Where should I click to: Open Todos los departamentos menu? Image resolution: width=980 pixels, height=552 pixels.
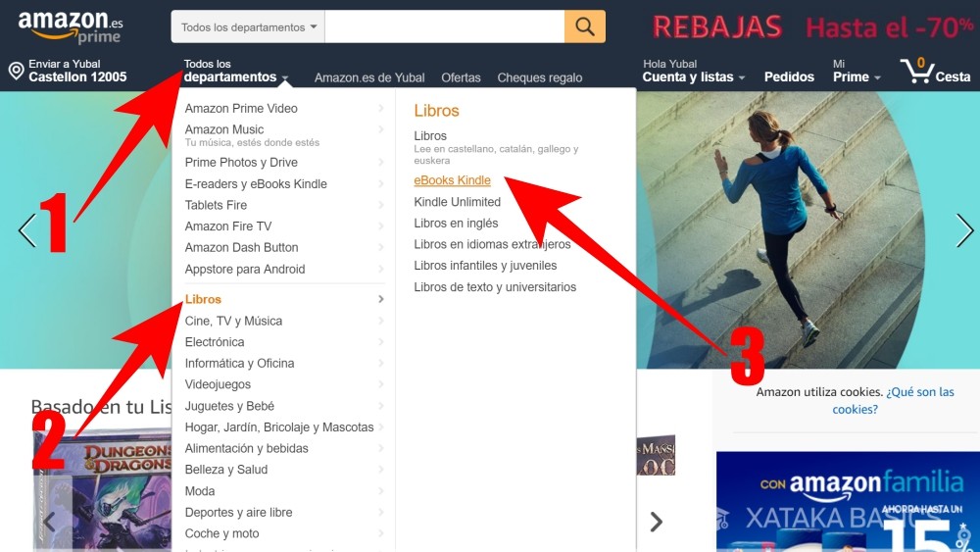[x=235, y=71]
